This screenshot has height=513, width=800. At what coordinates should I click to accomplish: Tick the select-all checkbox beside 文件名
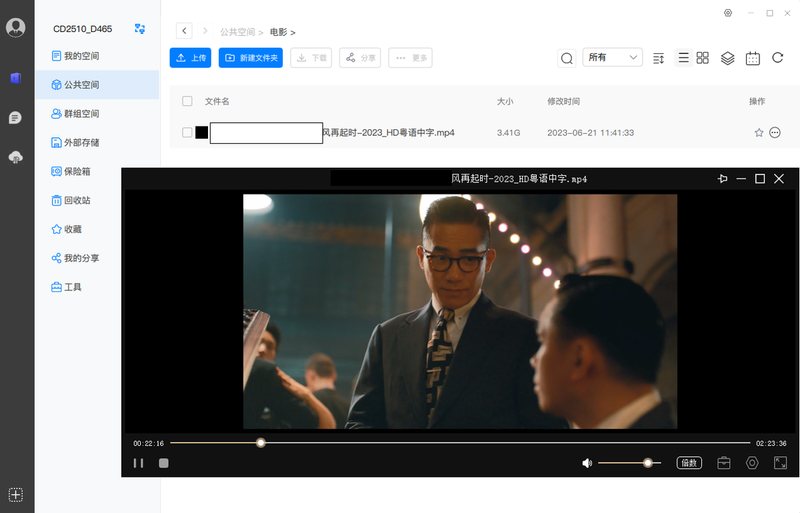187,101
